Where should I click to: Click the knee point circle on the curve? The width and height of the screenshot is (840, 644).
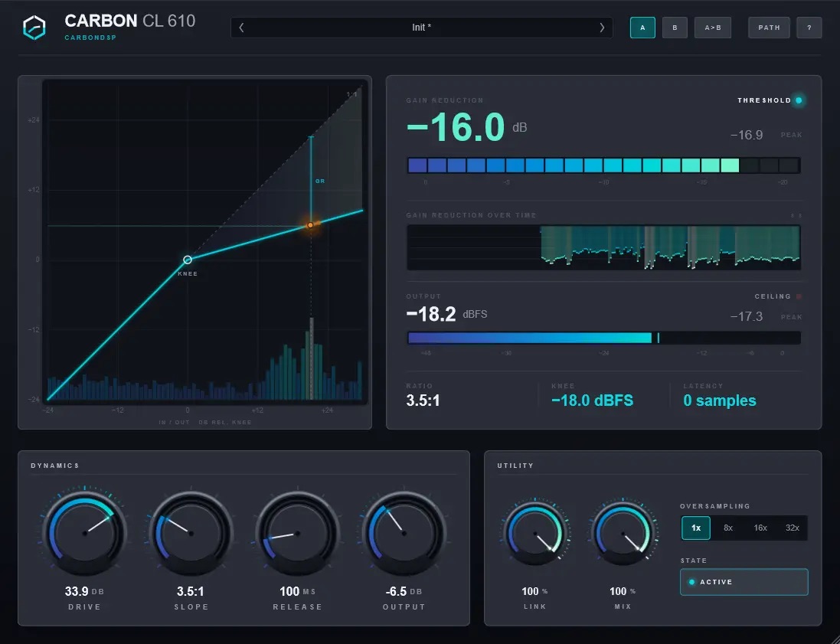click(x=188, y=260)
